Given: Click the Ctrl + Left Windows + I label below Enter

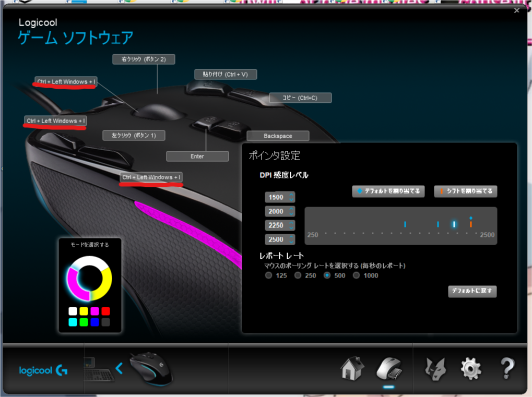Looking at the screenshot, I should pyautogui.click(x=151, y=177).
